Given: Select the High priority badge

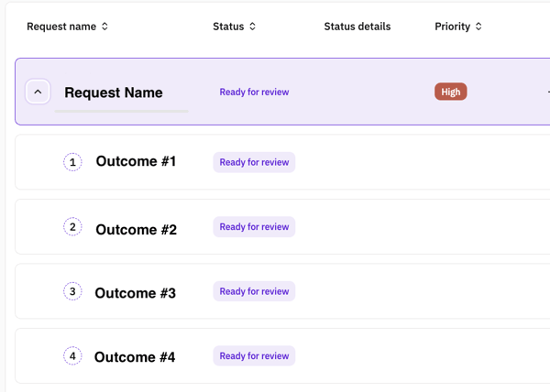Looking at the screenshot, I should [451, 92].
